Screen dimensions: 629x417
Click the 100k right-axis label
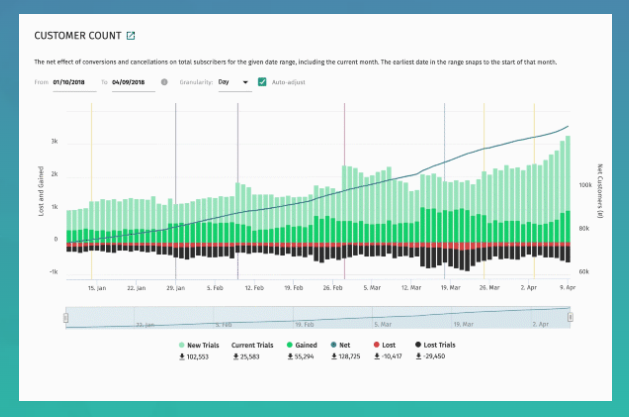coord(585,185)
